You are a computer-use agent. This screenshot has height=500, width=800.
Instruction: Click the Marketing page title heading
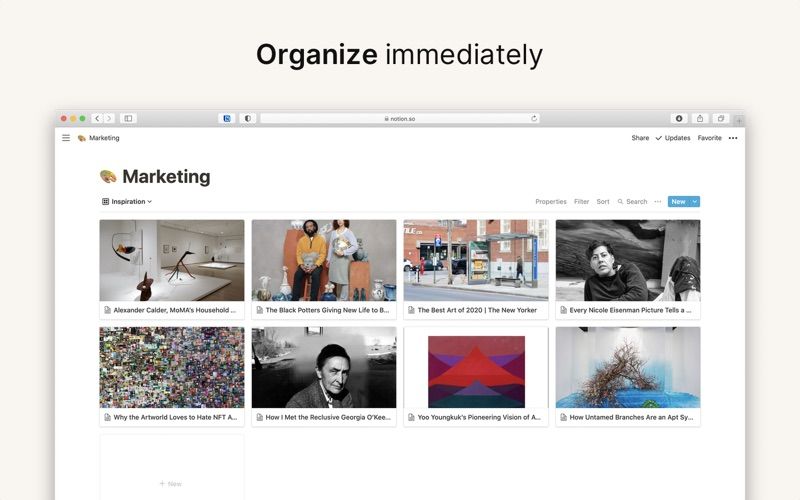[166, 177]
